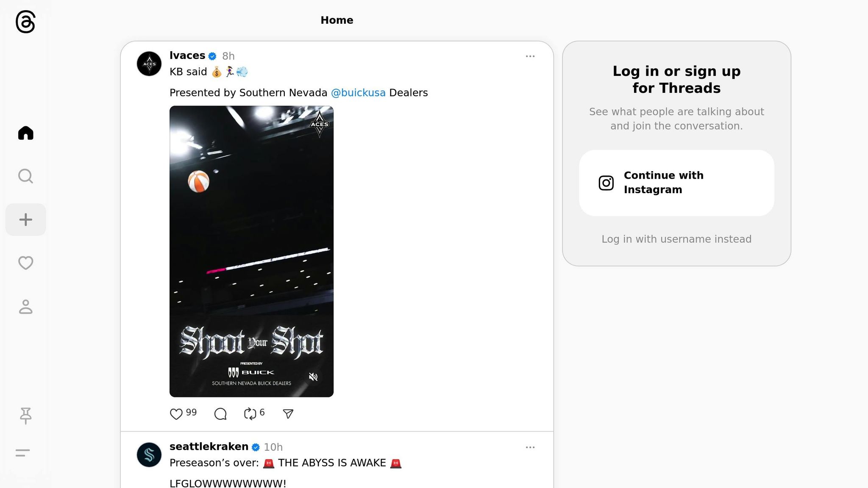
Task: Open the More menu lines icon
Action: point(22,453)
